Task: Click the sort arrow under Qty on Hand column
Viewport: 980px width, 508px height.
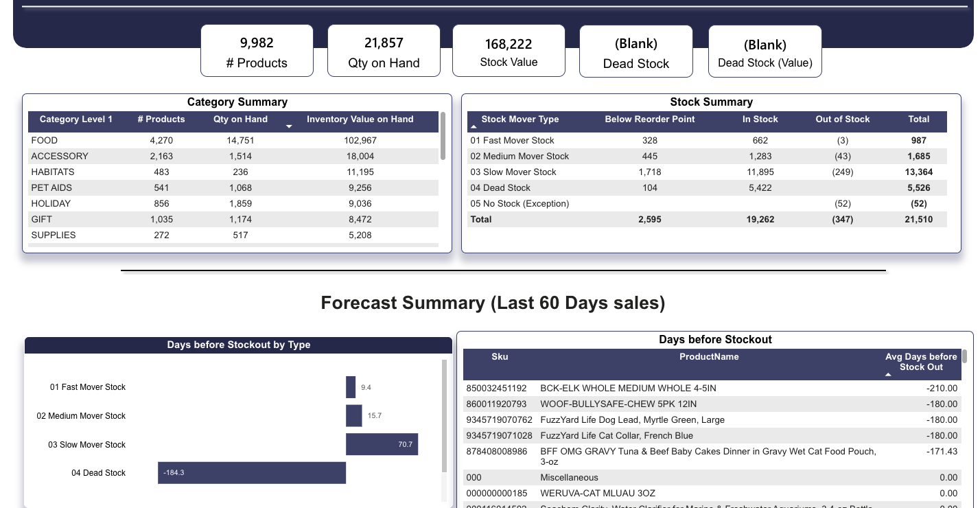Action: click(289, 127)
